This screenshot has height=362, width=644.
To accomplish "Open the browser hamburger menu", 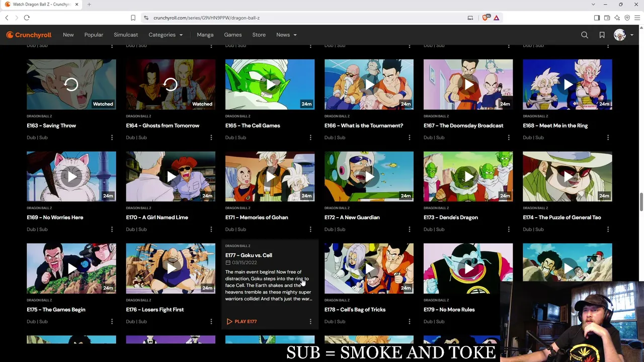I will click(637, 18).
